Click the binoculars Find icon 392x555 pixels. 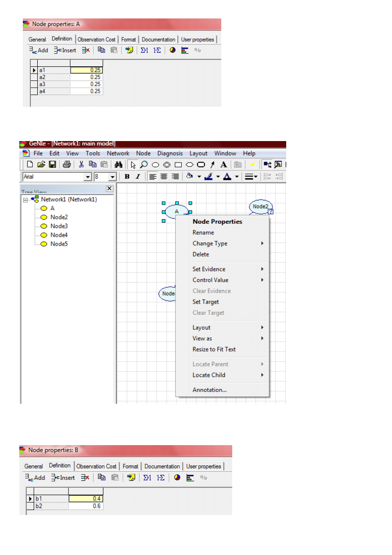point(118,165)
